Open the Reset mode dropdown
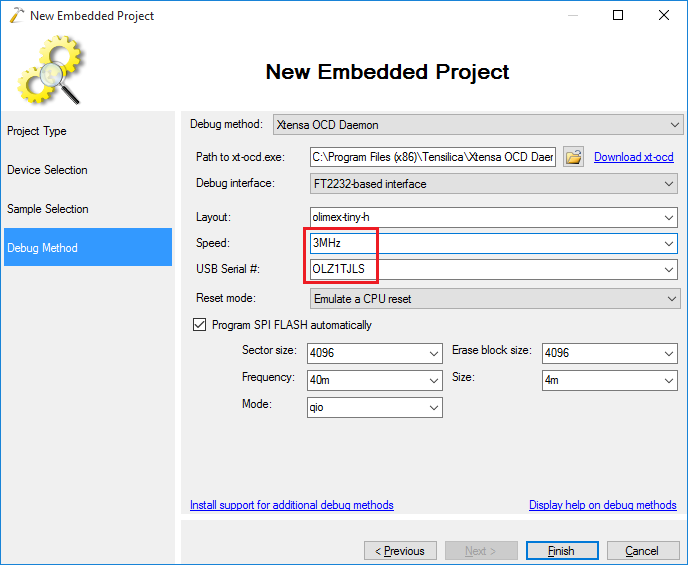Viewport: 688px width, 565px height. [495, 299]
